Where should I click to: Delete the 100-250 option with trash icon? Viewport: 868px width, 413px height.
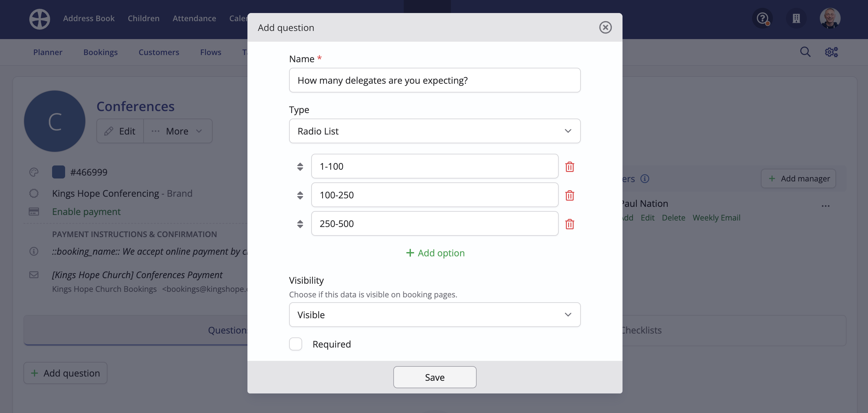[x=569, y=195]
